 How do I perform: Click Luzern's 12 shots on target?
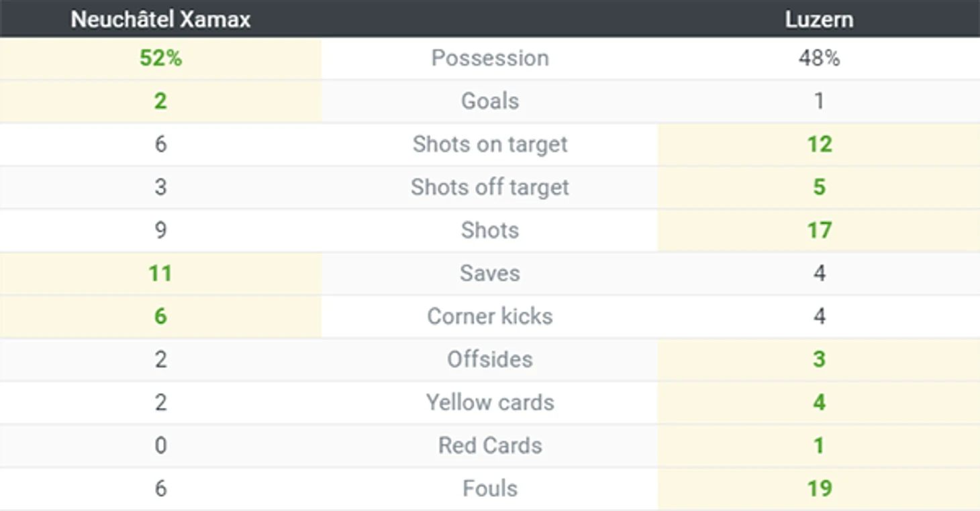click(819, 144)
